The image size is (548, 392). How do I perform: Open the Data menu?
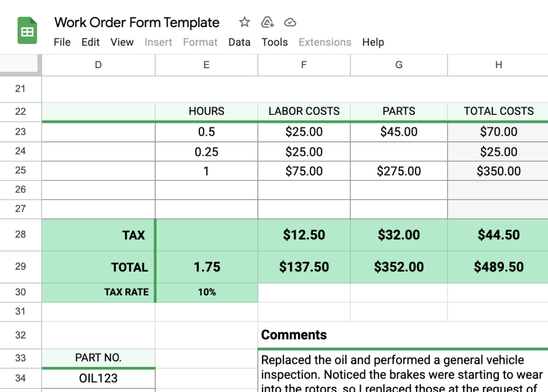coord(239,42)
